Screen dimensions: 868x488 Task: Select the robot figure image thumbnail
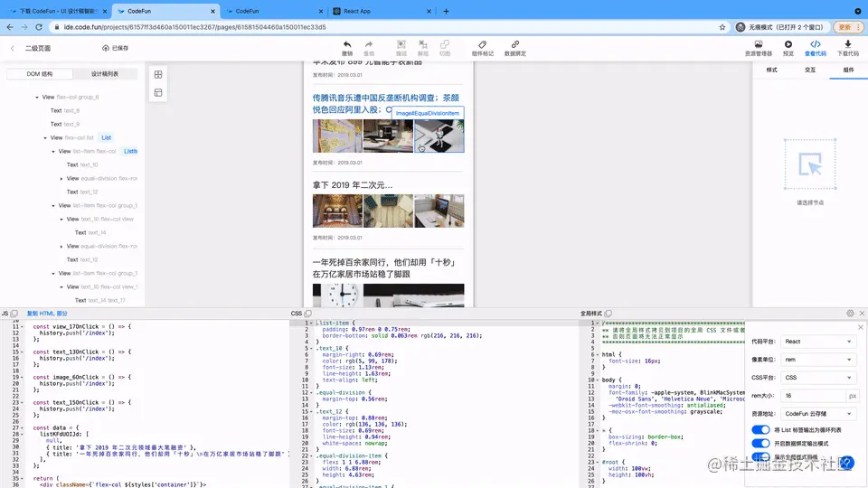coord(439,136)
